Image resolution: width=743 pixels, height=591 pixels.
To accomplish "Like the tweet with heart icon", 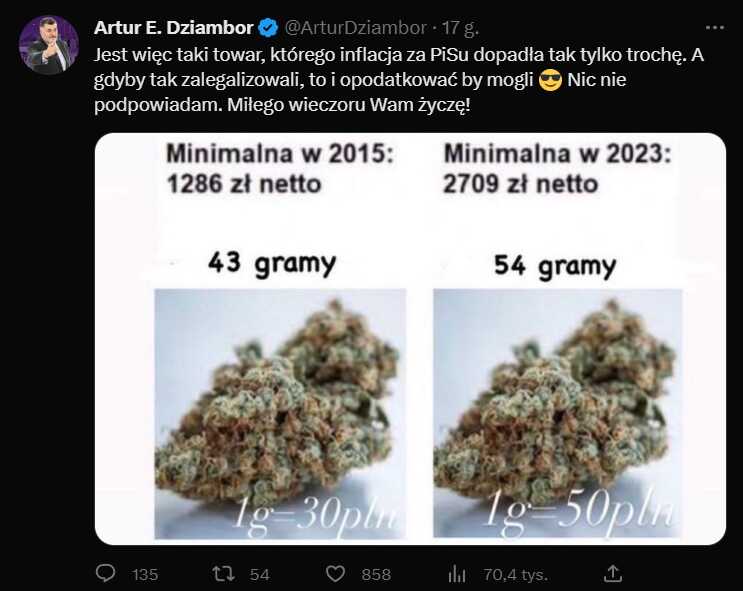I will click(x=335, y=574).
